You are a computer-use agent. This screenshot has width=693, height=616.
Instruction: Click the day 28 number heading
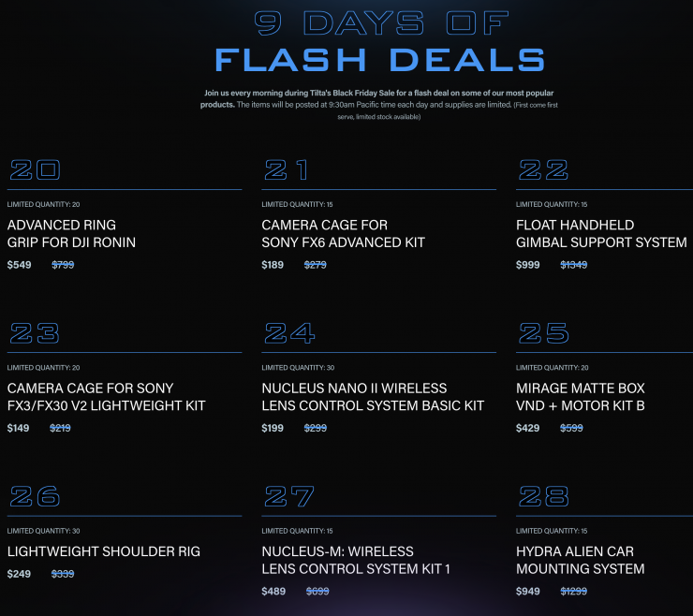(x=544, y=496)
